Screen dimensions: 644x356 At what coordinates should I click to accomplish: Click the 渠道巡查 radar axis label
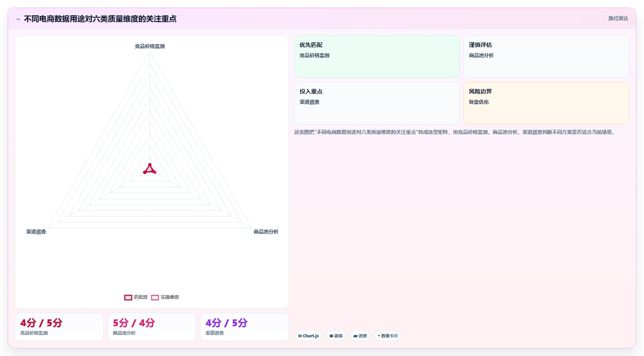click(x=36, y=232)
